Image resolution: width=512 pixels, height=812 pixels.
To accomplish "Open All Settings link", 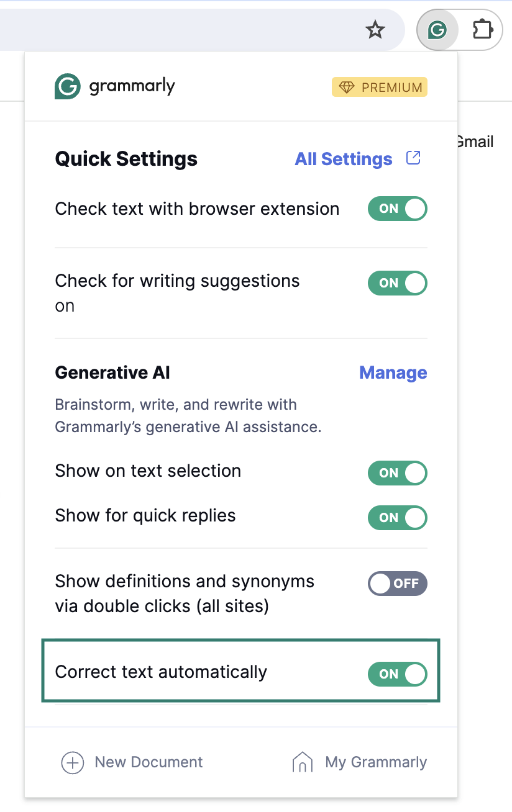I will (x=344, y=159).
